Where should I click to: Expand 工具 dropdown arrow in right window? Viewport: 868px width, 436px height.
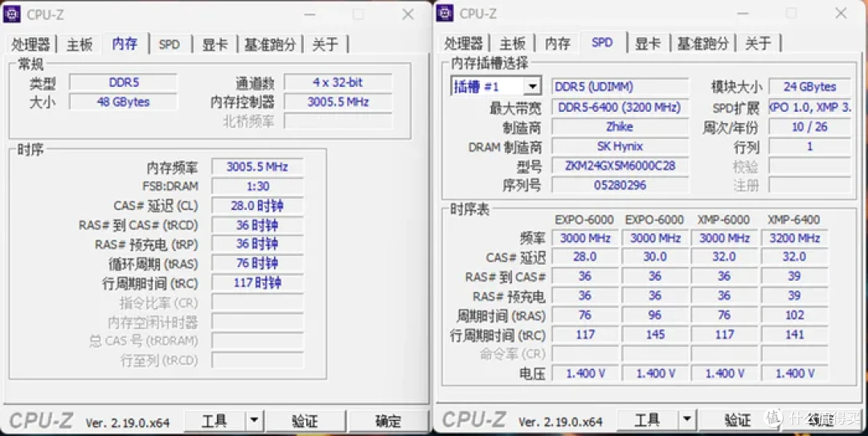[687, 421]
